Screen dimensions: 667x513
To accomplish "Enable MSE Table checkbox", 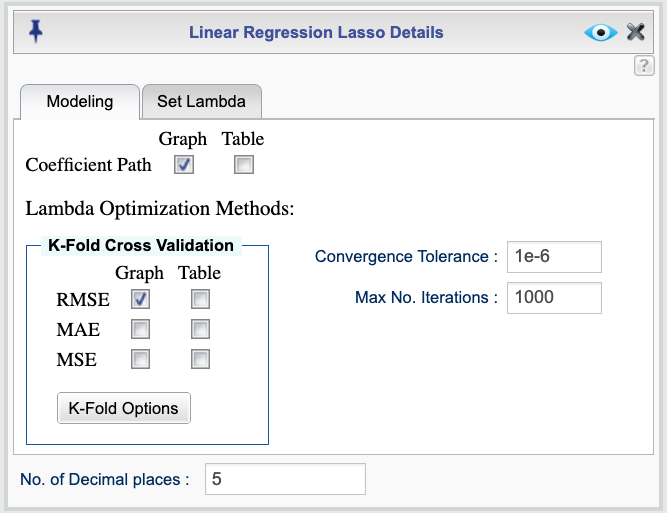I will [x=200, y=359].
